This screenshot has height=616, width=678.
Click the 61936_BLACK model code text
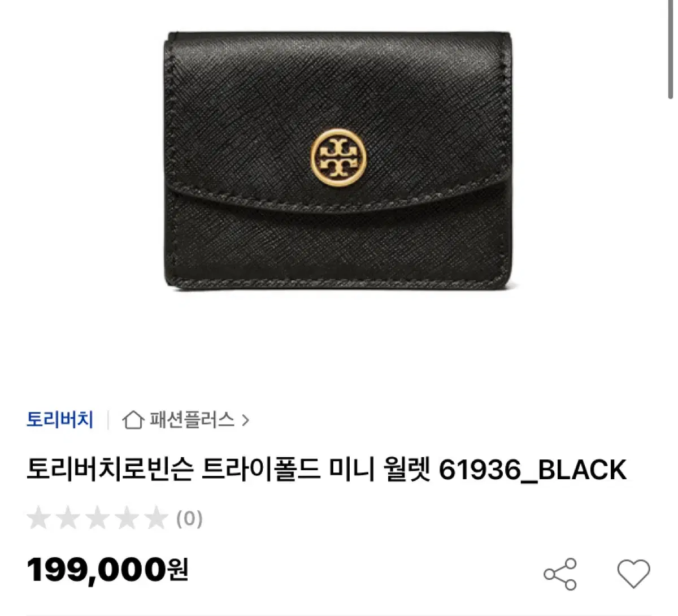533,470
